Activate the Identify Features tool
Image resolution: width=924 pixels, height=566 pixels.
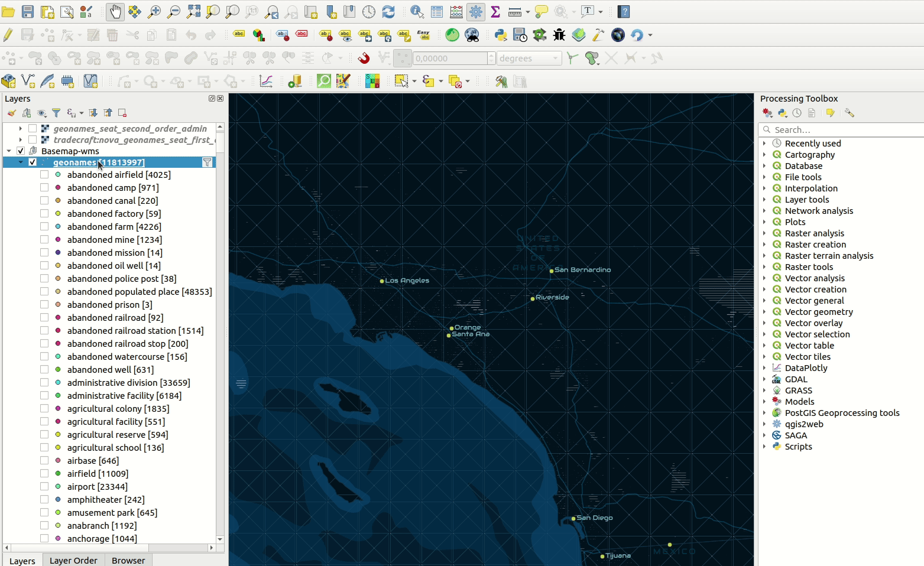(417, 11)
